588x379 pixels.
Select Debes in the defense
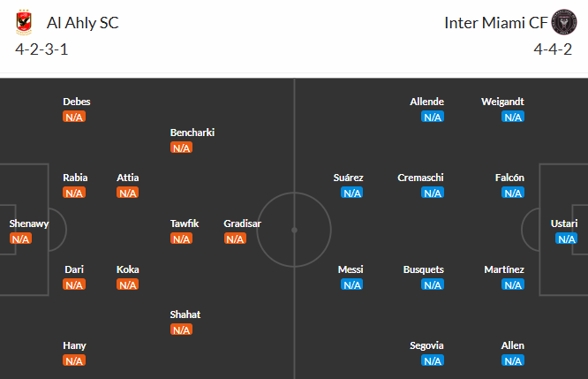[x=76, y=102]
